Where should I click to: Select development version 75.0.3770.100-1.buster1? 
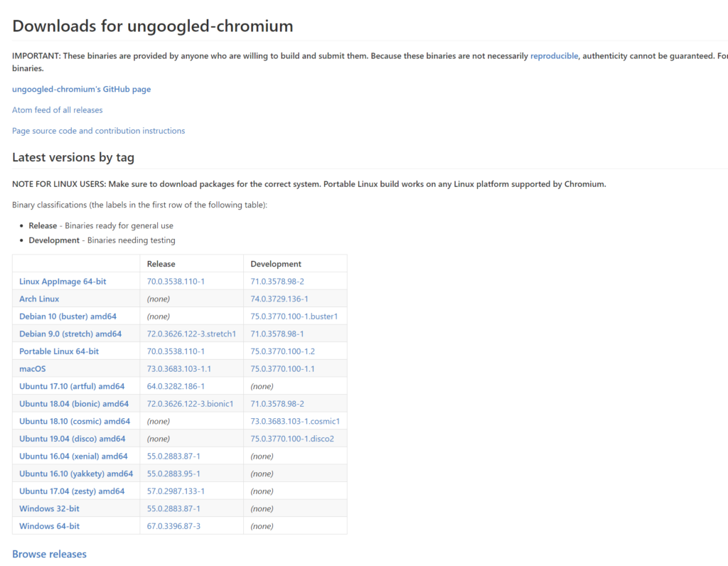294,316
